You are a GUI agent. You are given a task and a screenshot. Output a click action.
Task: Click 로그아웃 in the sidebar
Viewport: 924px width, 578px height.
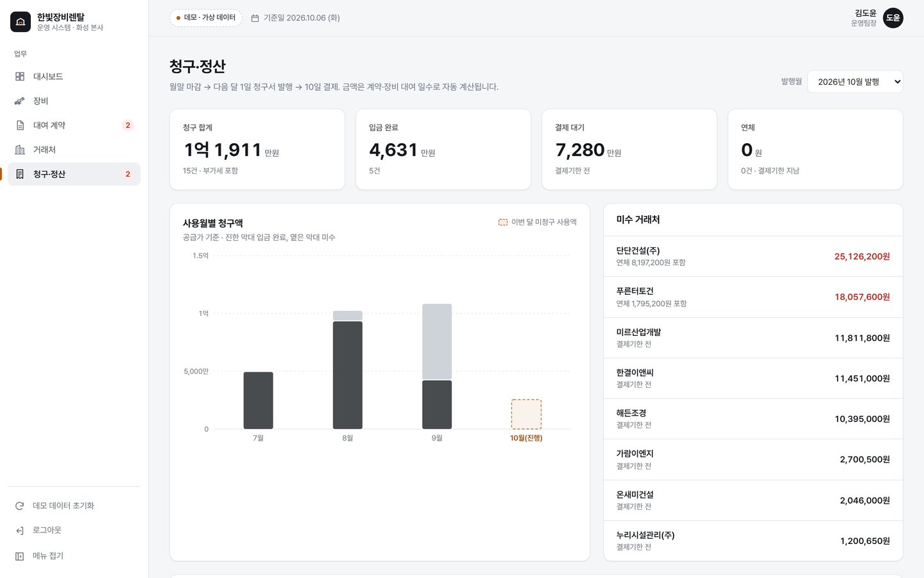click(x=74, y=530)
